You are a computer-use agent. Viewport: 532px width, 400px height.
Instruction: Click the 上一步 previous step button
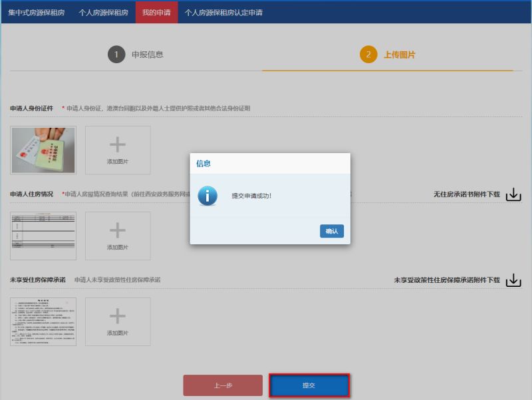(x=223, y=385)
